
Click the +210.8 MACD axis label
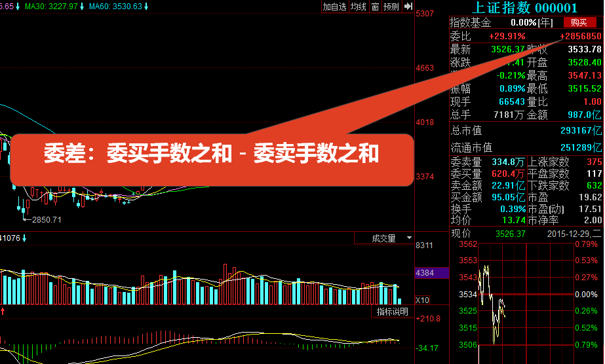[x=428, y=319]
